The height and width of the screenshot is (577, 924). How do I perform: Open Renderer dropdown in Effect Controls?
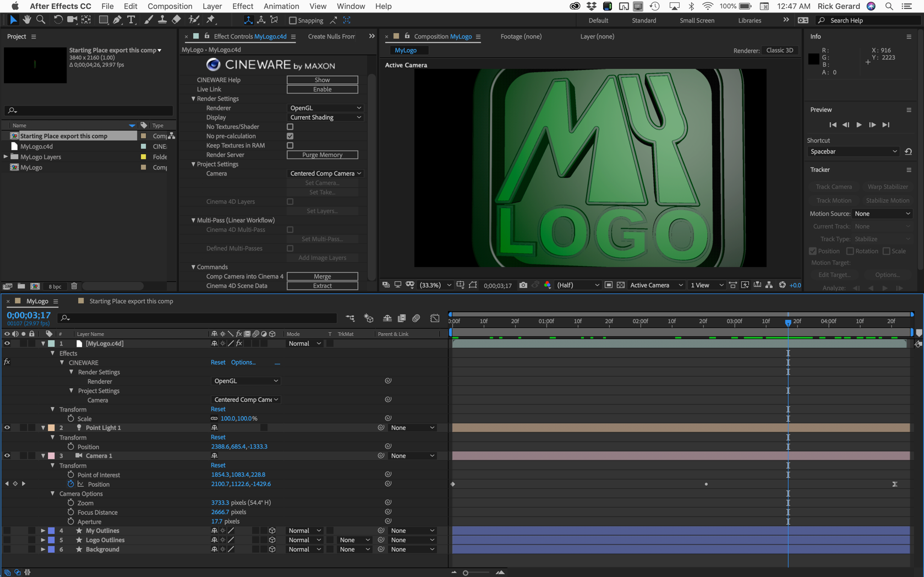coord(325,108)
